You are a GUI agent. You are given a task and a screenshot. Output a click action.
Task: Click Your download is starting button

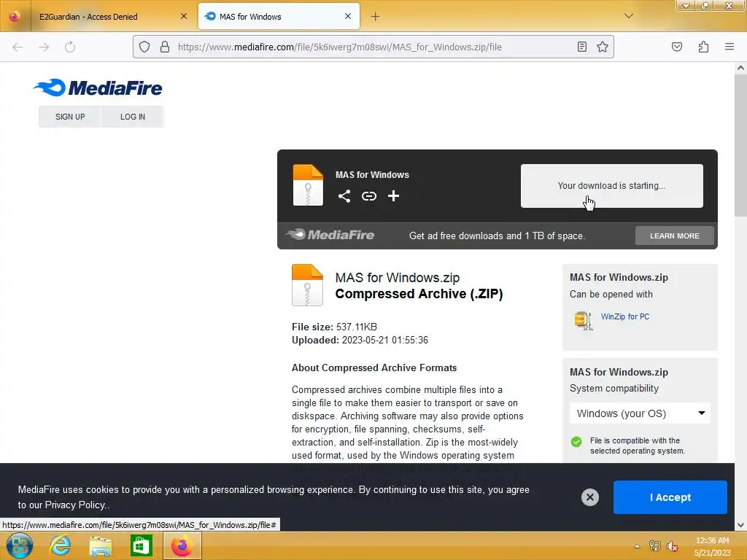pos(612,186)
